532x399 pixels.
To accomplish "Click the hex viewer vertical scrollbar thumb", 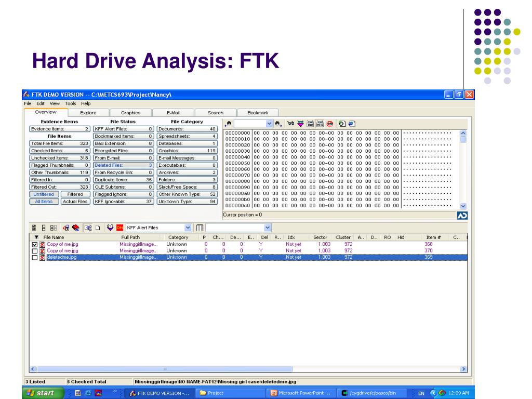I will tap(463, 139).
